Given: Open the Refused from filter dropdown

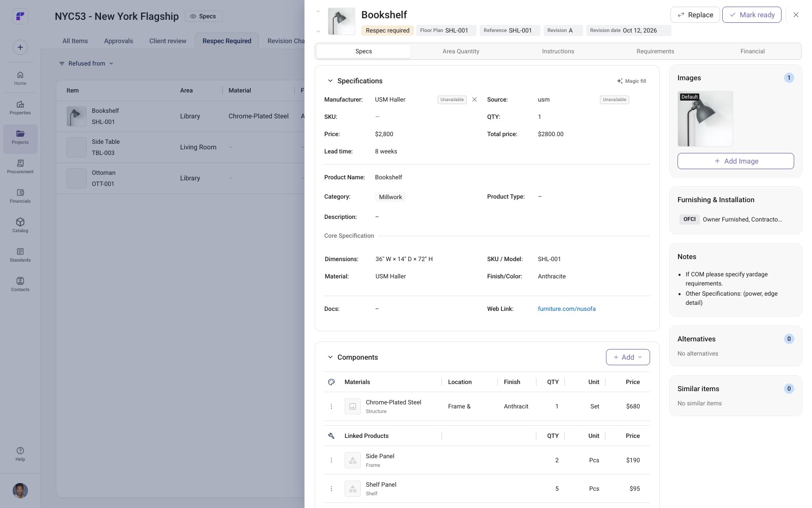Looking at the screenshot, I should [86, 63].
